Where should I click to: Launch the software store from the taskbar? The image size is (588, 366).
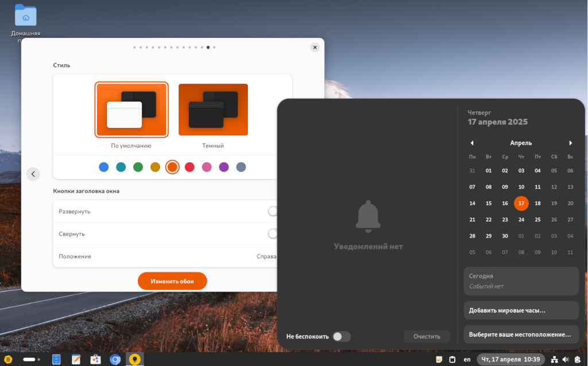96,360
